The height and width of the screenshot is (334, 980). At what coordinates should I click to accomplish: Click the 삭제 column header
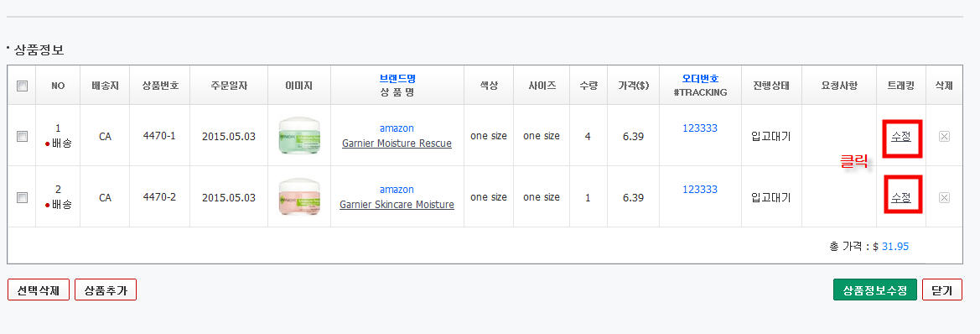point(944,86)
